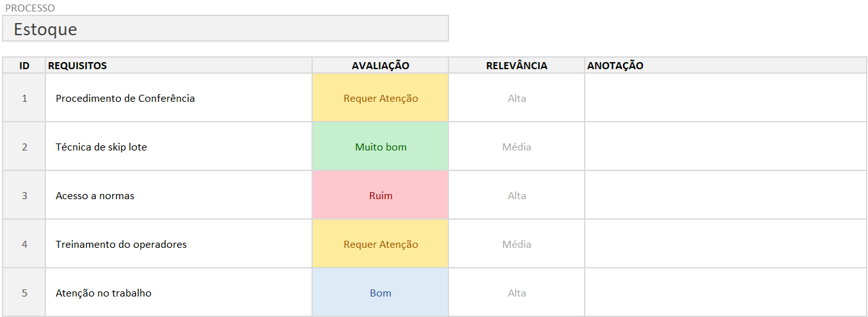868x317 pixels.
Task: Click the annotation field for Acesso a normas
Action: [725, 196]
